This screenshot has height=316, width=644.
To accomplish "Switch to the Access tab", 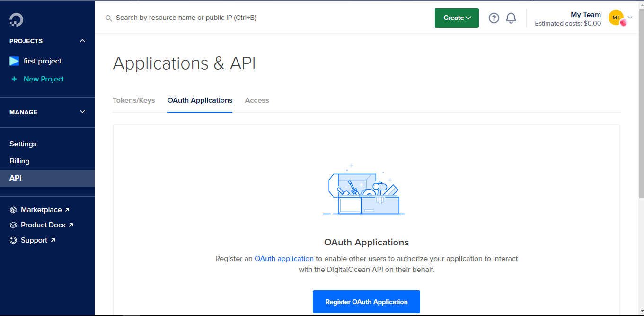I will coord(257,100).
